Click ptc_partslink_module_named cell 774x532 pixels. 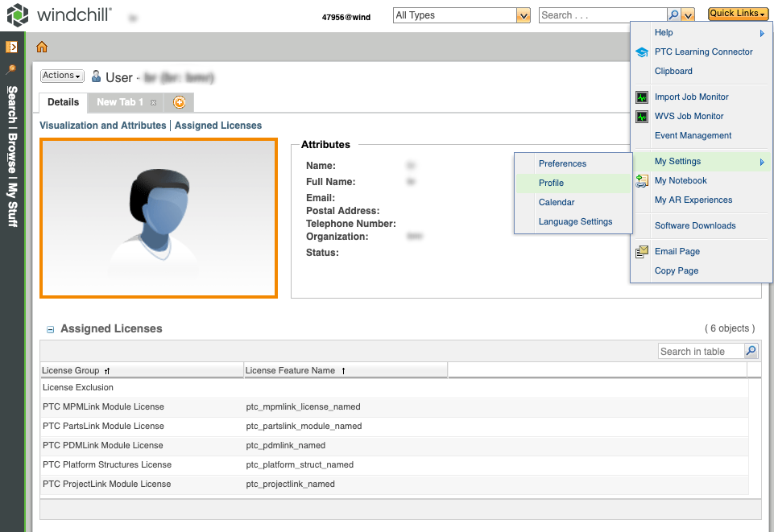tap(304, 426)
